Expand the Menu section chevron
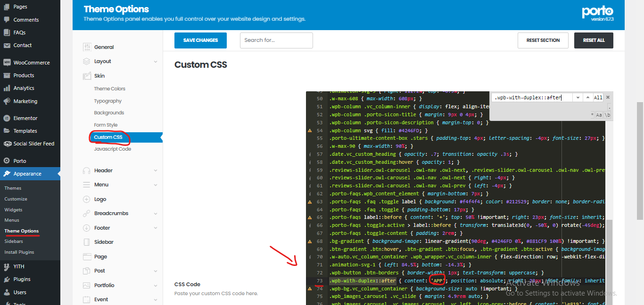The height and width of the screenshot is (305, 644). click(156, 185)
